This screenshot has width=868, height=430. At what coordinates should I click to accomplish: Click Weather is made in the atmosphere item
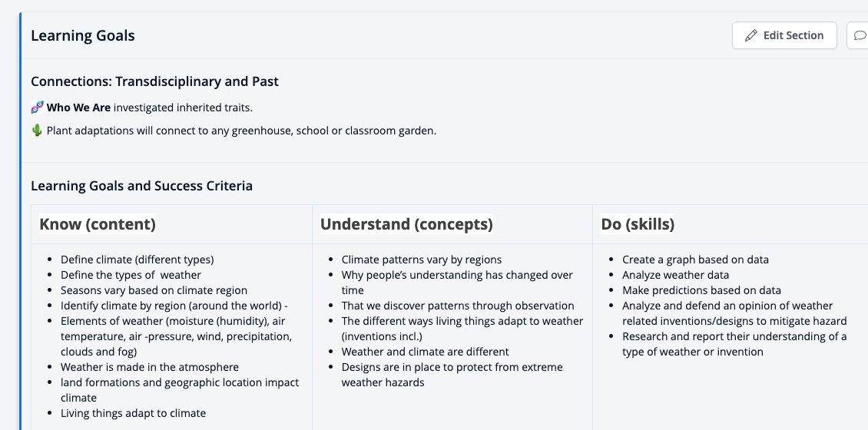coord(150,367)
